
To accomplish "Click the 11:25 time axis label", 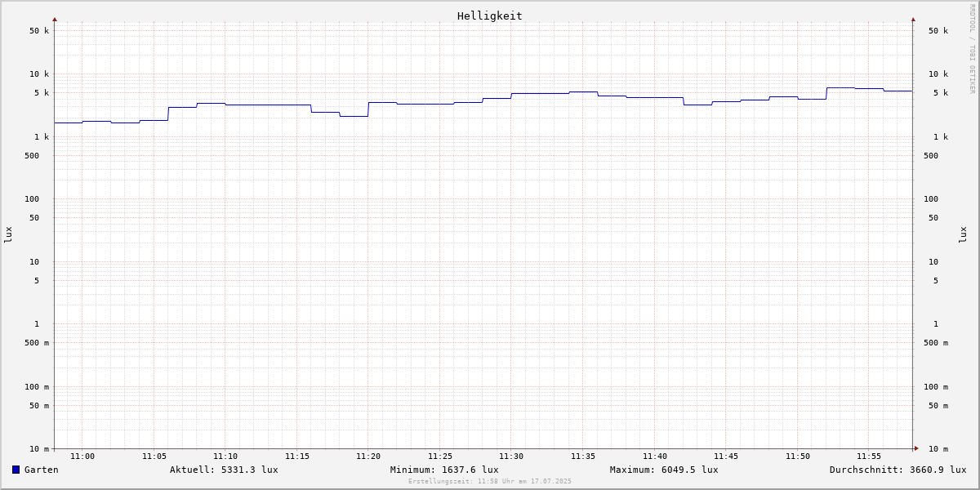I will coord(440,457).
